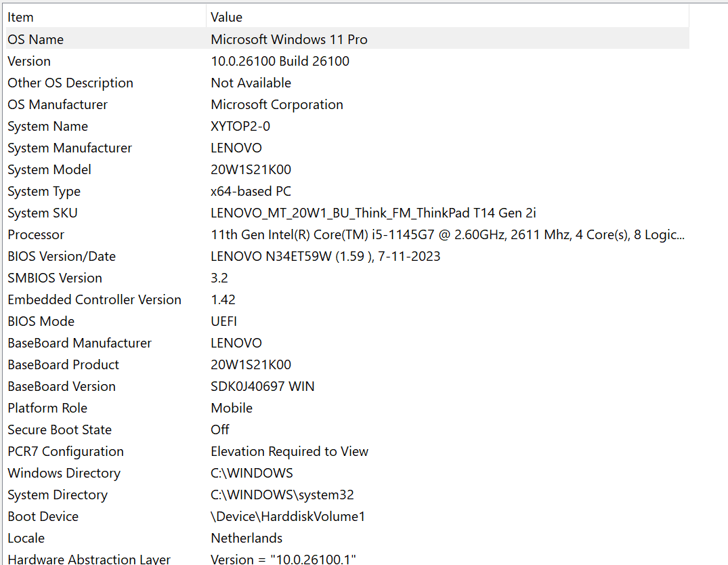Click LENOVO value for System Manufacturer
Screen dimensions: 728x565
click(x=236, y=148)
